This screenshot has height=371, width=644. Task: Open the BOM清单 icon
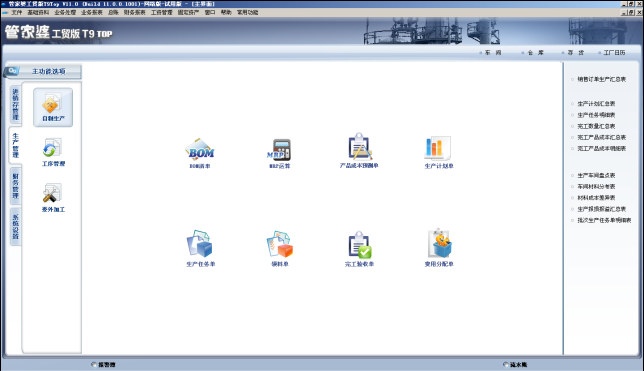tap(200, 150)
